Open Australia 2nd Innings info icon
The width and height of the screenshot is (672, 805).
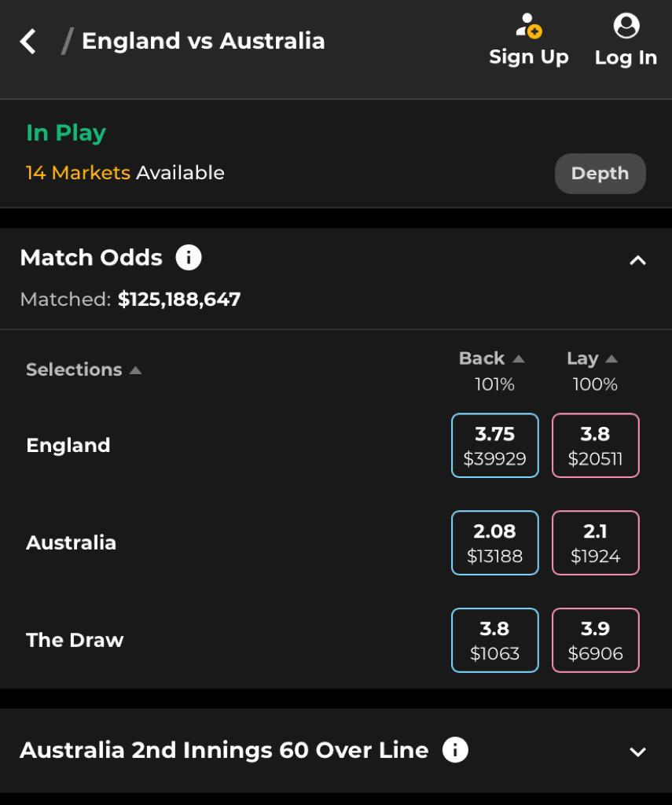[455, 750]
